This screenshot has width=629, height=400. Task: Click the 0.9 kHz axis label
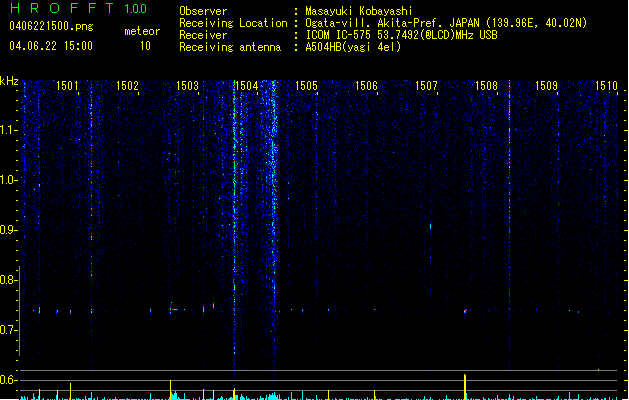tap(8, 230)
